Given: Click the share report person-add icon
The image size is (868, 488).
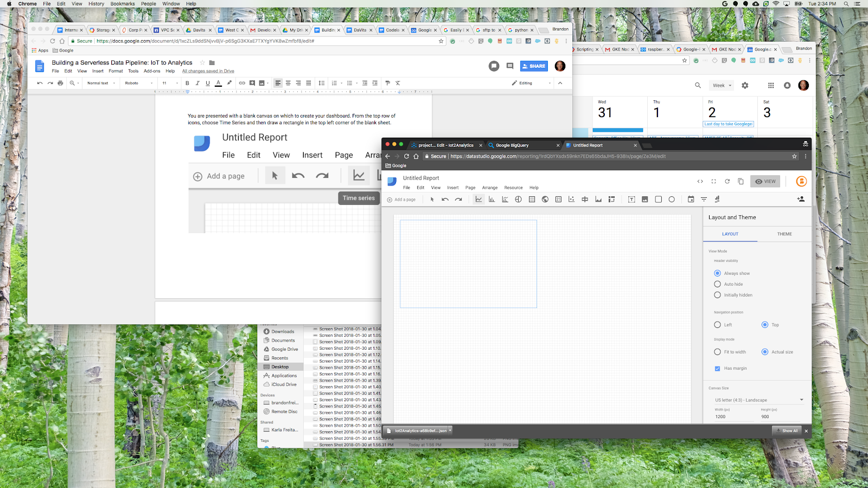Looking at the screenshot, I should point(801,200).
